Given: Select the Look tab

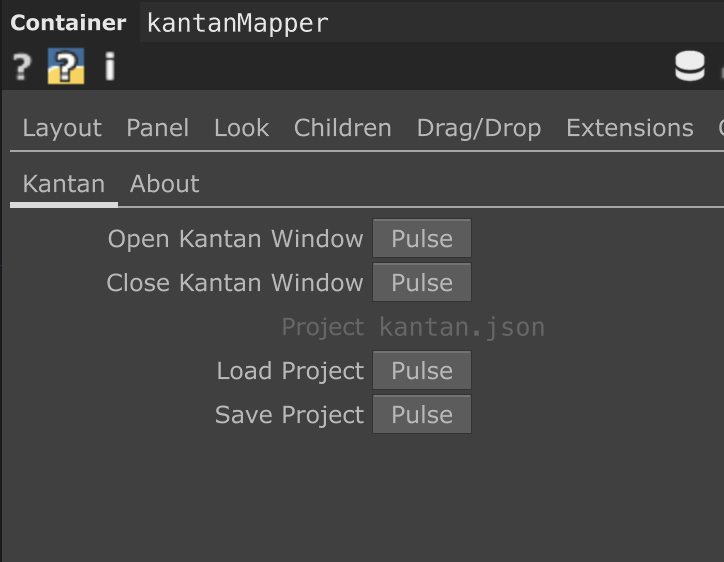Looking at the screenshot, I should (x=241, y=128).
